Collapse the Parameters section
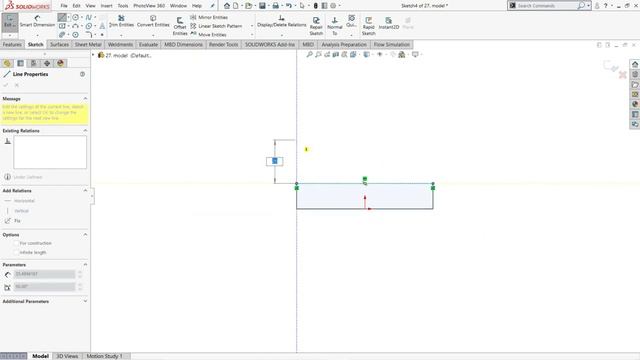This screenshot has height=360, width=640. tap(85, 264)
